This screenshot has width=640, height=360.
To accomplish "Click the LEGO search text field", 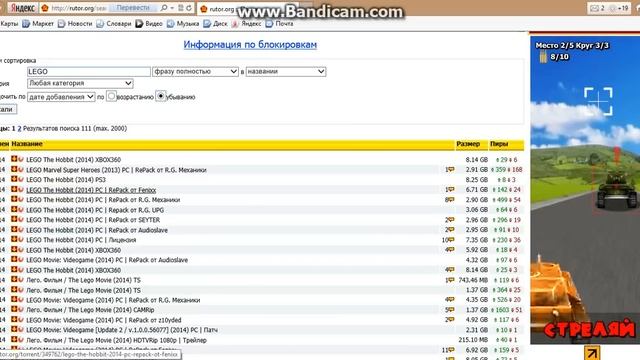I will coord(89,71).
